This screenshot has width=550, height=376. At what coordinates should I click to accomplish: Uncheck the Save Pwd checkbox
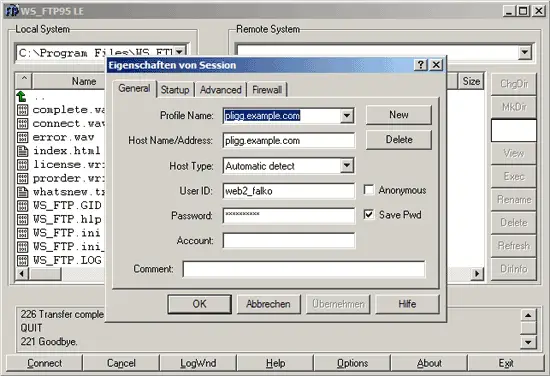click(x=369, y=214)
